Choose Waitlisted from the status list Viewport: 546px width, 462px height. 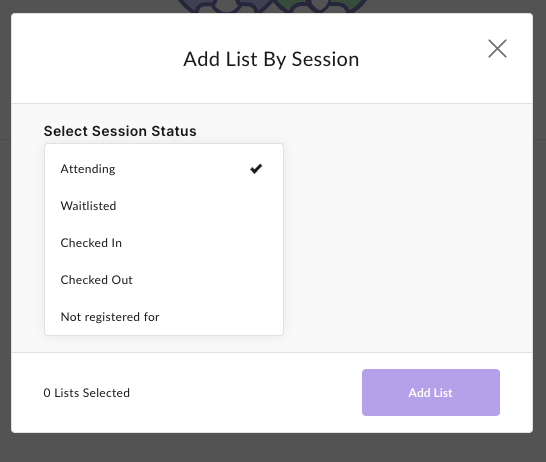(164, 206)
